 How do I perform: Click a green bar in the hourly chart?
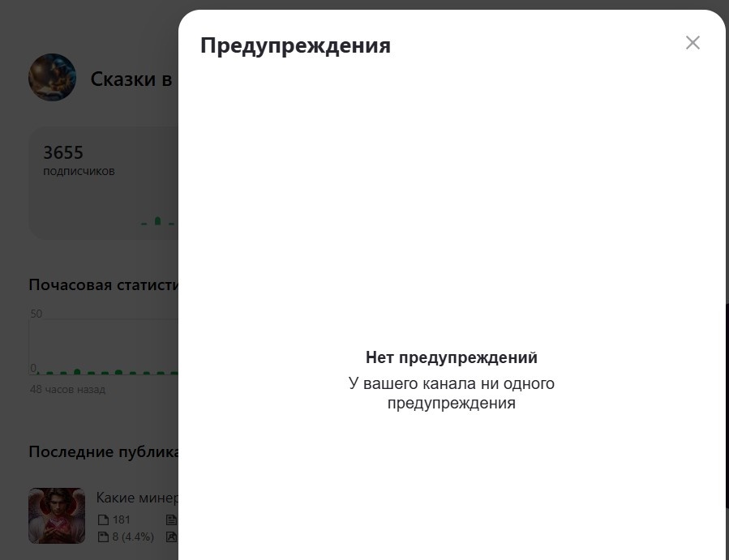tap(77, 370)
